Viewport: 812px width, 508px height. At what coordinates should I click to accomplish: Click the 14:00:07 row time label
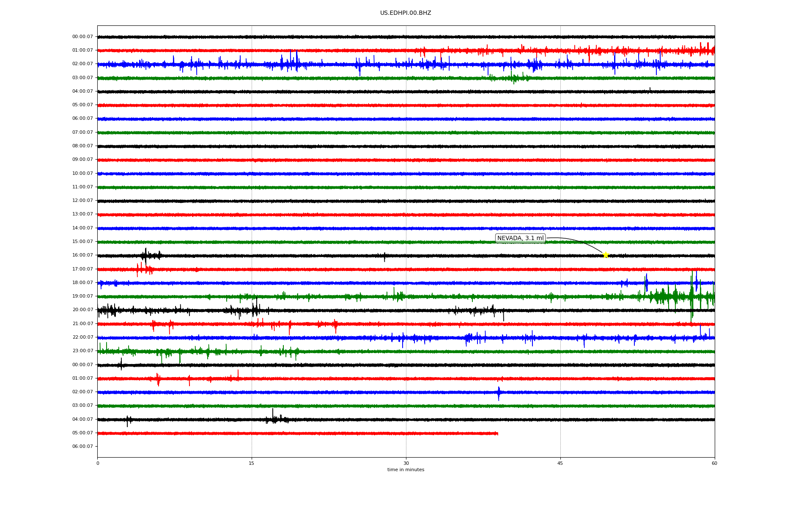coord(82,228)
